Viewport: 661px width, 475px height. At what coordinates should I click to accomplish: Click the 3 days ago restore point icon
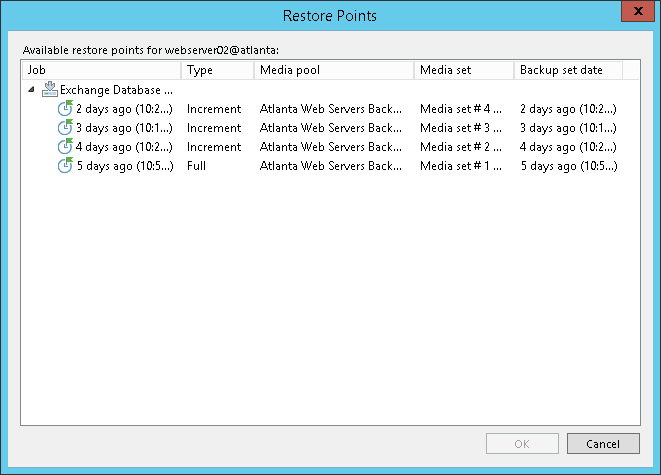point(65,128)
